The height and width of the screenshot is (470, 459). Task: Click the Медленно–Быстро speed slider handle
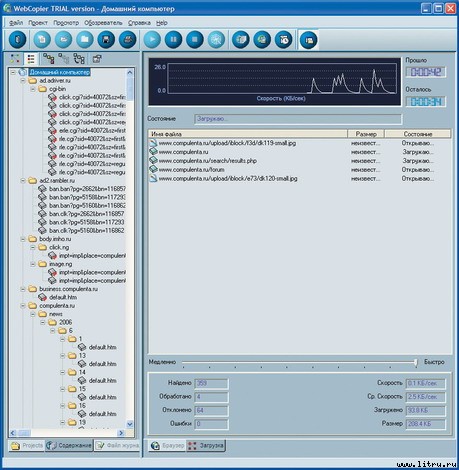point(416,362)
